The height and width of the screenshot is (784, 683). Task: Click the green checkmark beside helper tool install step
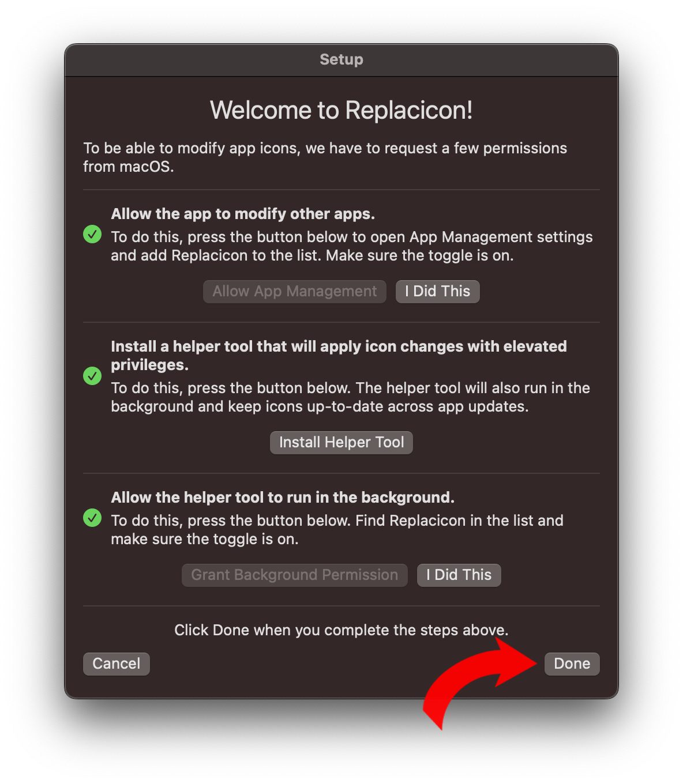(x=92, y=376)
